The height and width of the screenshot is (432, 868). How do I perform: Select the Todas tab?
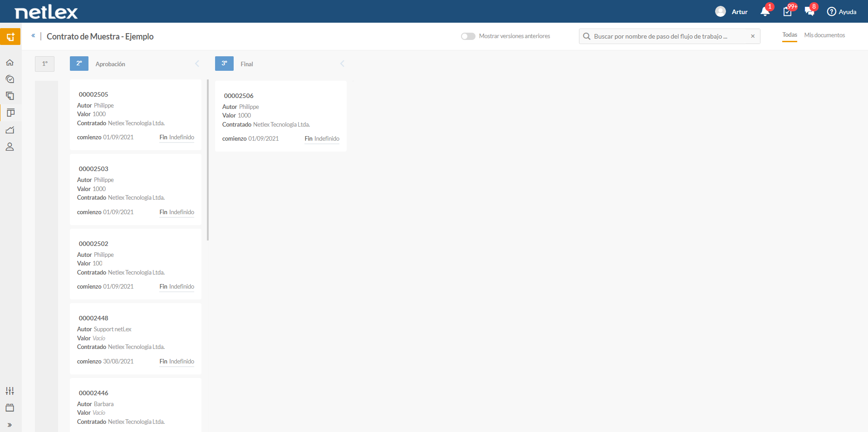[790, 35]
